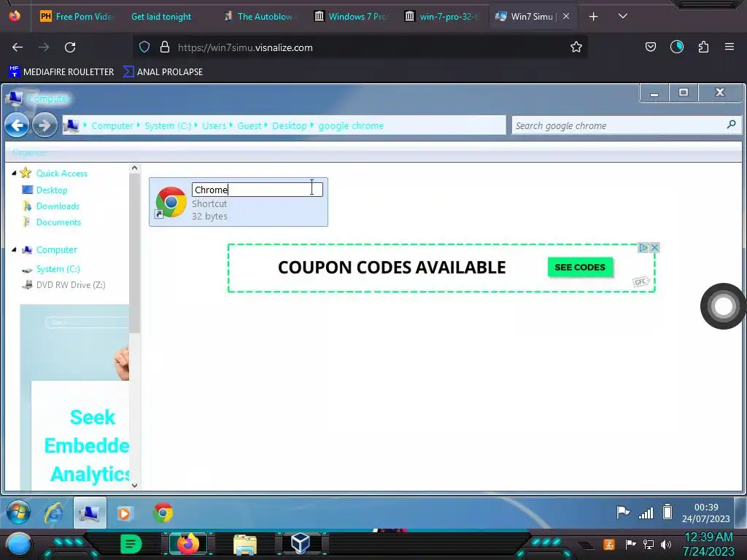
Task: Open the Windows 7 Start orb
Action: [x=18, y=513]
